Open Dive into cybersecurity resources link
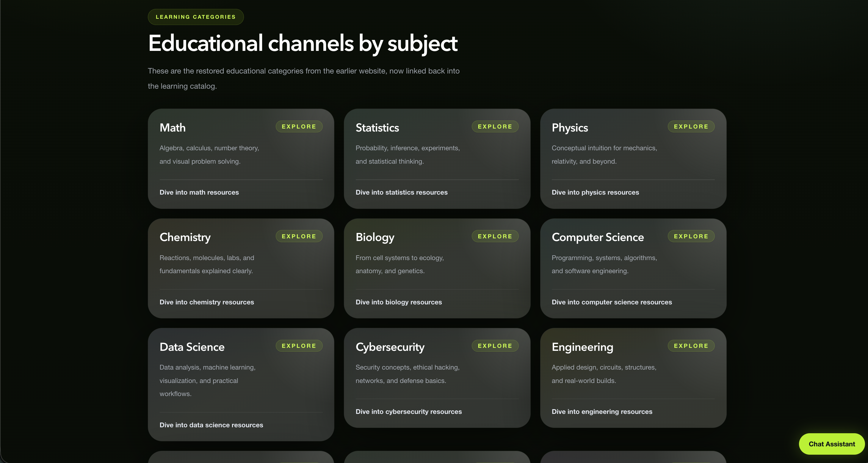The image size is (868, 463). [x=408, y=412]
